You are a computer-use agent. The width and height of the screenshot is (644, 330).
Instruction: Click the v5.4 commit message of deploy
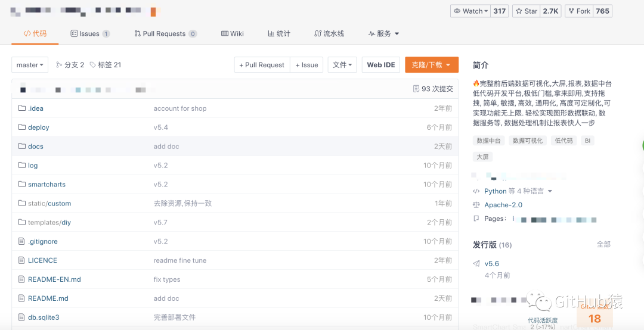160,127
